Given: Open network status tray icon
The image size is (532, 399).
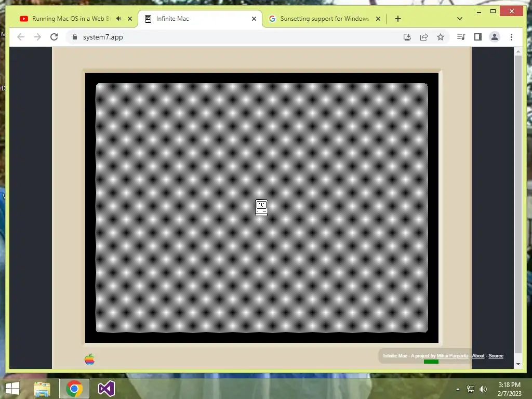Looking at the screenshot, I should click(x=471, y=389).
